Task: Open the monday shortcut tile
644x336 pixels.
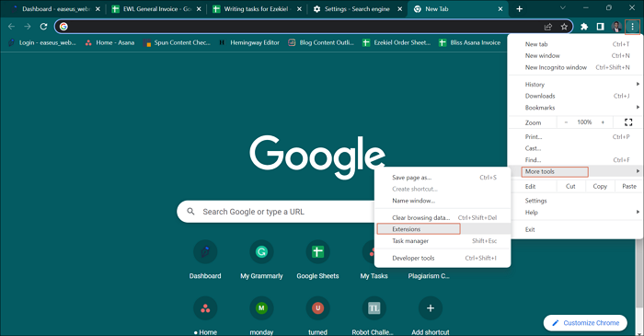Action: click(x=261, y=316)
